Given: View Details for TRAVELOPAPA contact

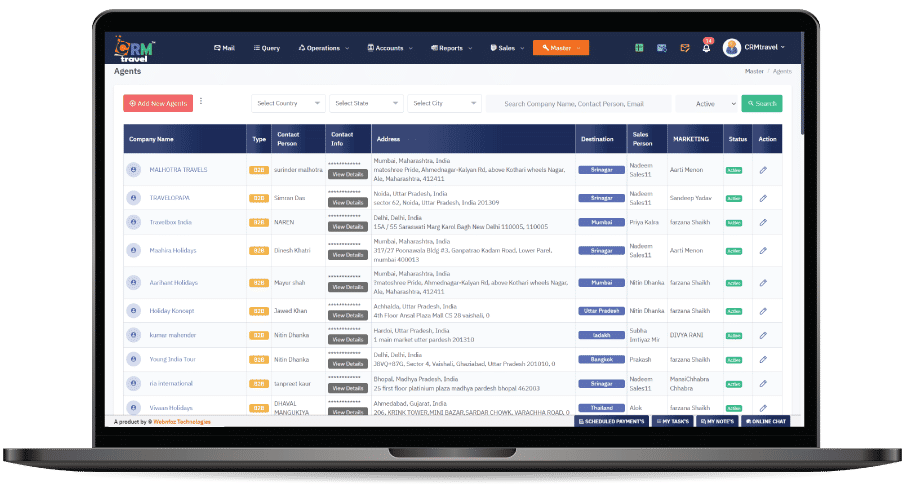Looking at the screenshot, I should click(x=347, y=203).
